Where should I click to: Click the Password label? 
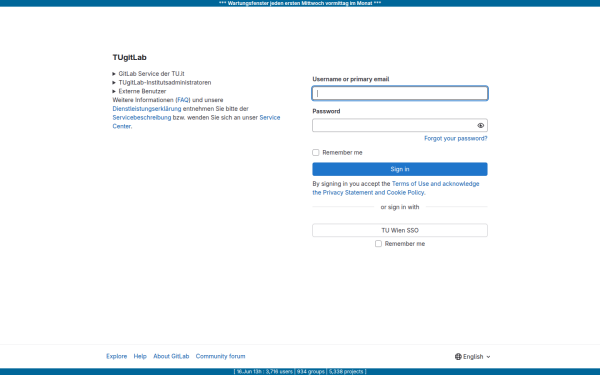[x=326, y=111]
